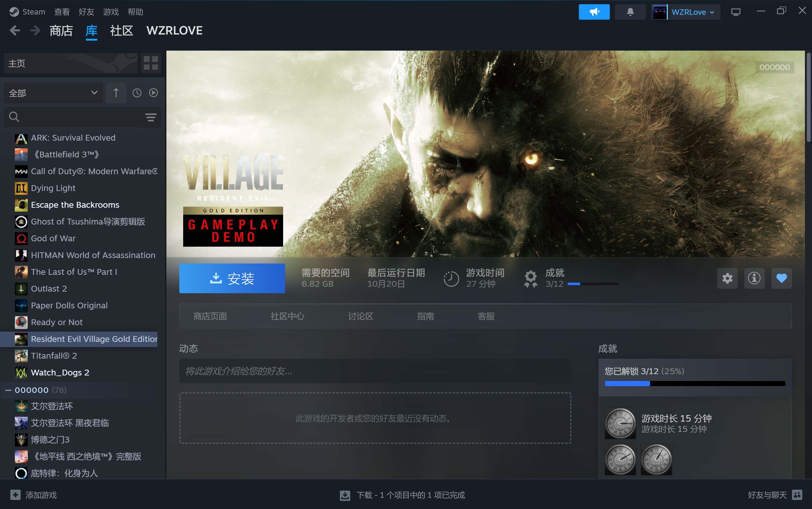Toggle show ready-to-play games filter

pos(153,93)
